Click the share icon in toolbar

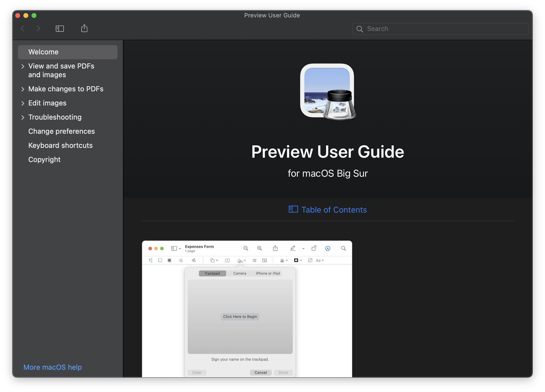tap(85, 28)
